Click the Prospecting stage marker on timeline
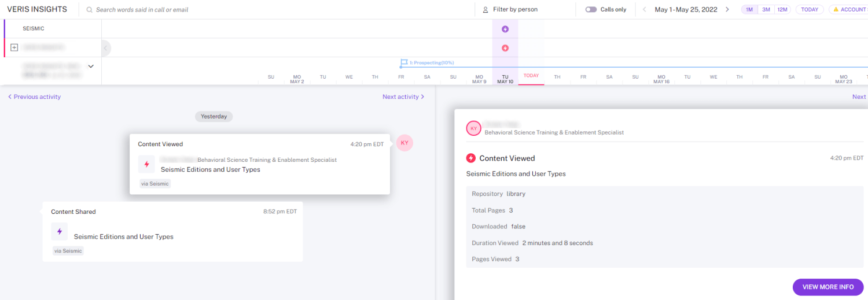 [404, 62]
